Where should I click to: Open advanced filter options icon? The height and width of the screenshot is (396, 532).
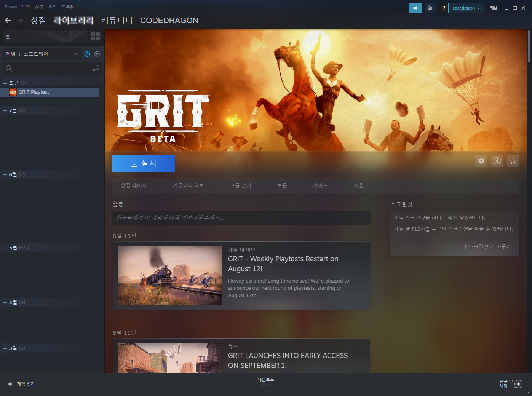[x=96, y=69]
